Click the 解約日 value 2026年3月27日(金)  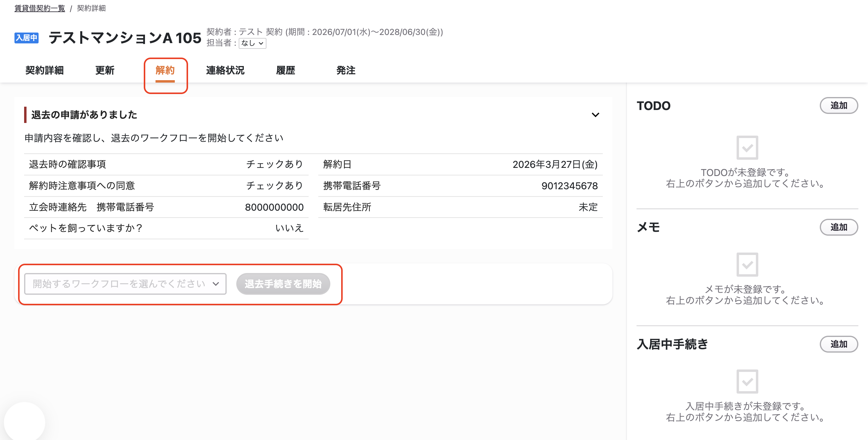[x=555, y=165]
